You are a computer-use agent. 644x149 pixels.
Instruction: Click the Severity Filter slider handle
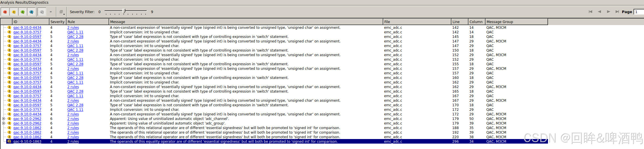click(x=124, y=11)
